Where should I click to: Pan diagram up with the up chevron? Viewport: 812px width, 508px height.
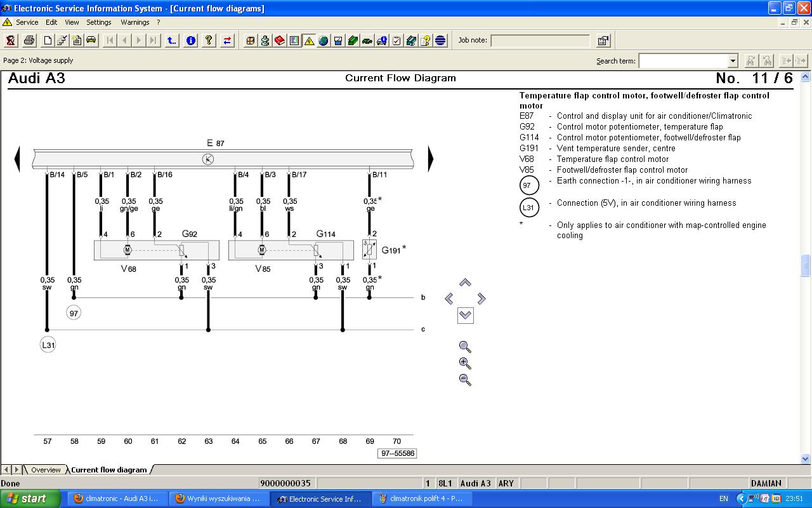[465, 283]
